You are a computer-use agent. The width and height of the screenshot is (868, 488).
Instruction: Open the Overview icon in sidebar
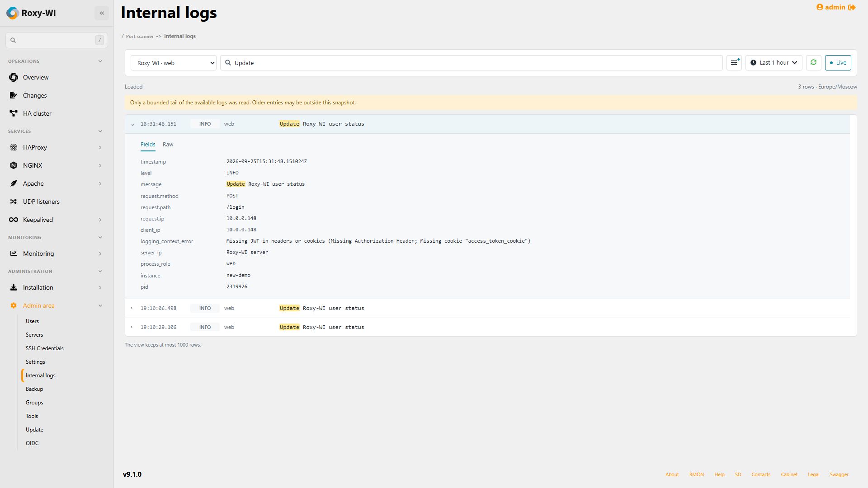(14, 77)
